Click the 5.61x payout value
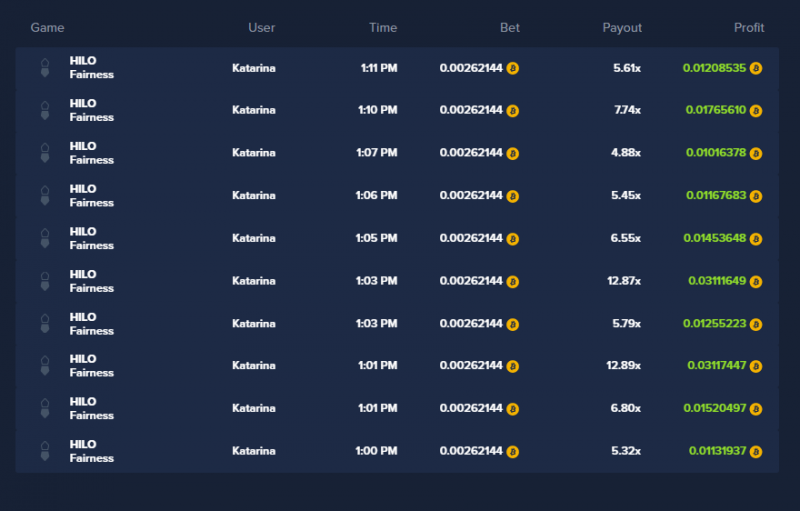800x511 pixels. click(x=627, y=68)
